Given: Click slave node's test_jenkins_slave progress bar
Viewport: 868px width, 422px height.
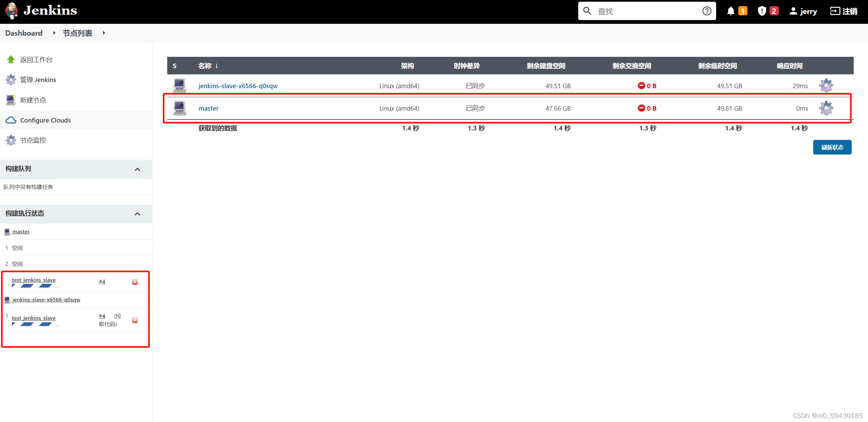Looking at the screenshot, I should coord(35,324).
